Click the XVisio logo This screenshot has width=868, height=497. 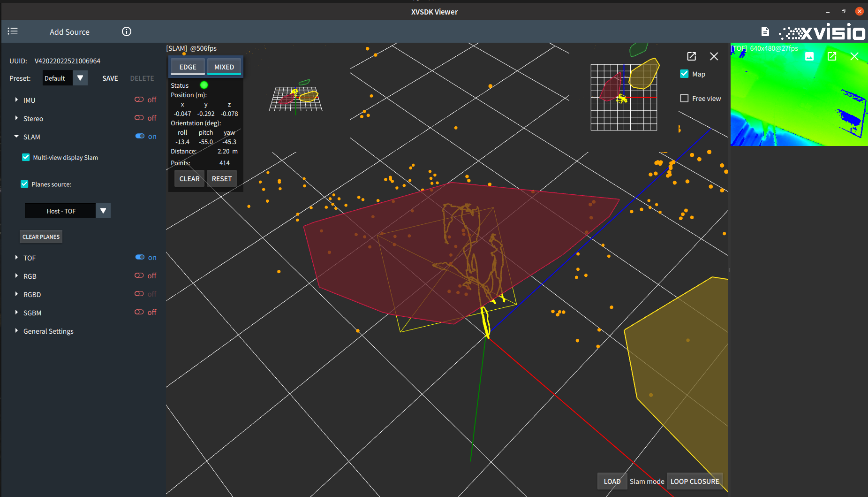pyautogui.click(x=822, y=32)
